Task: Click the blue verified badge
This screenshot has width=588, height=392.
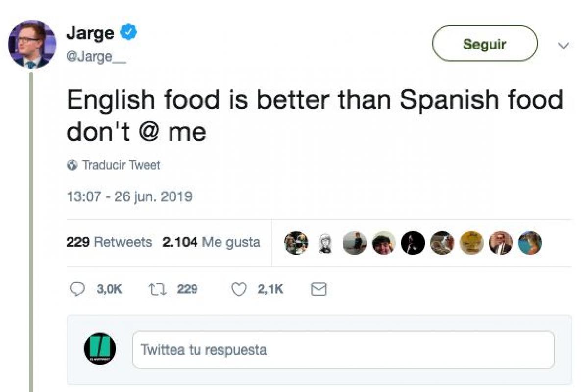Action: point(129,33)
